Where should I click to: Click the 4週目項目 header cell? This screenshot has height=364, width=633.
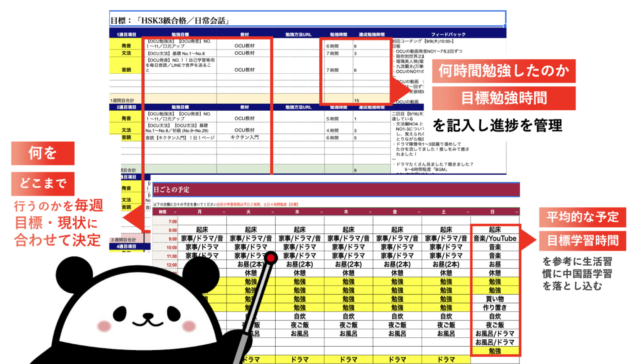126,246
